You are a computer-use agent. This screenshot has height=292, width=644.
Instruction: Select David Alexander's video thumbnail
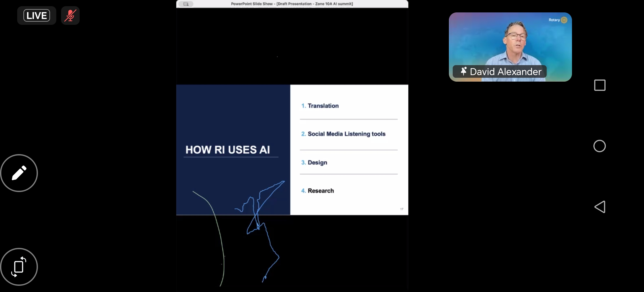coord(510,47)
